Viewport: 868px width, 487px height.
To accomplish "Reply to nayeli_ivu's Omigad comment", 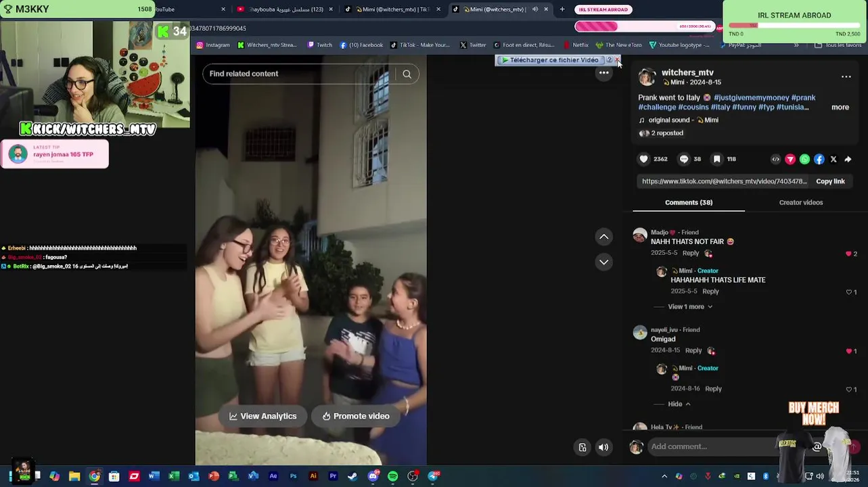I will (x=693, y=350).
